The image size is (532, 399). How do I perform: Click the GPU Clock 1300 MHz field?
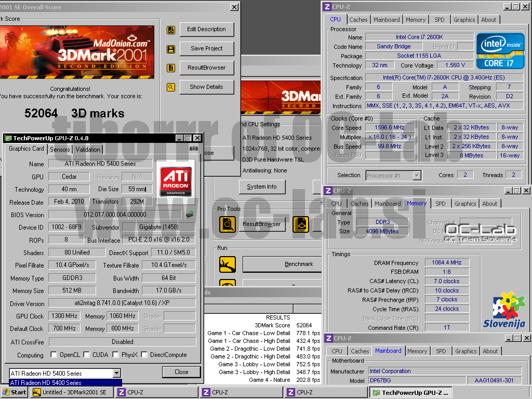64,316
